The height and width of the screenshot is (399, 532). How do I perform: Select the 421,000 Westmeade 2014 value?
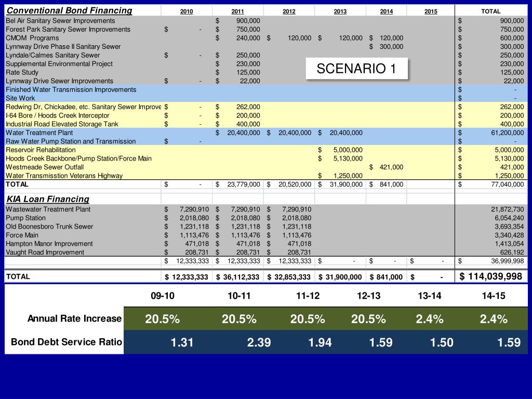point(392,167)
